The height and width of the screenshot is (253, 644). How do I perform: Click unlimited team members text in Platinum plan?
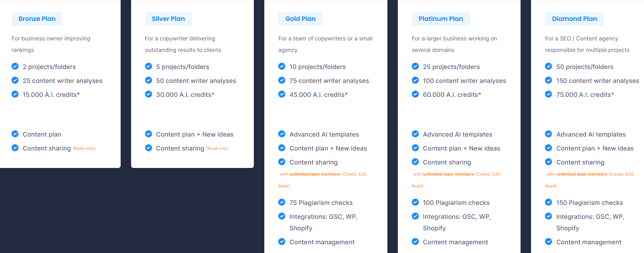coord(448,174)
